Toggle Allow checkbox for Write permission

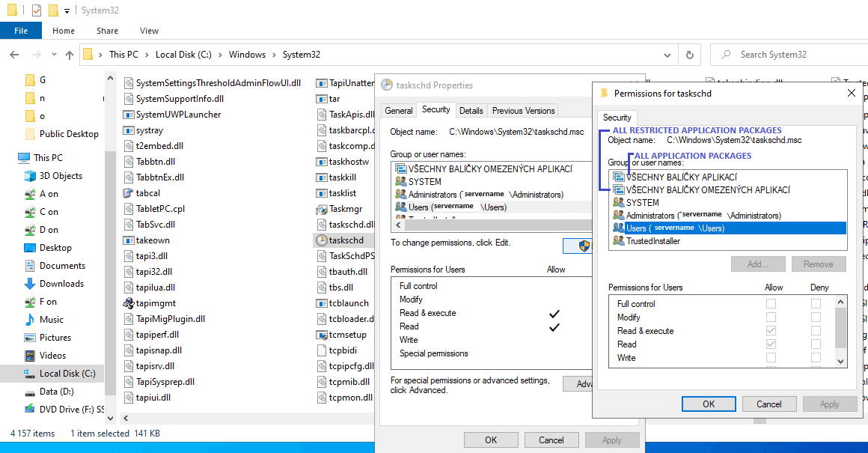771,358
